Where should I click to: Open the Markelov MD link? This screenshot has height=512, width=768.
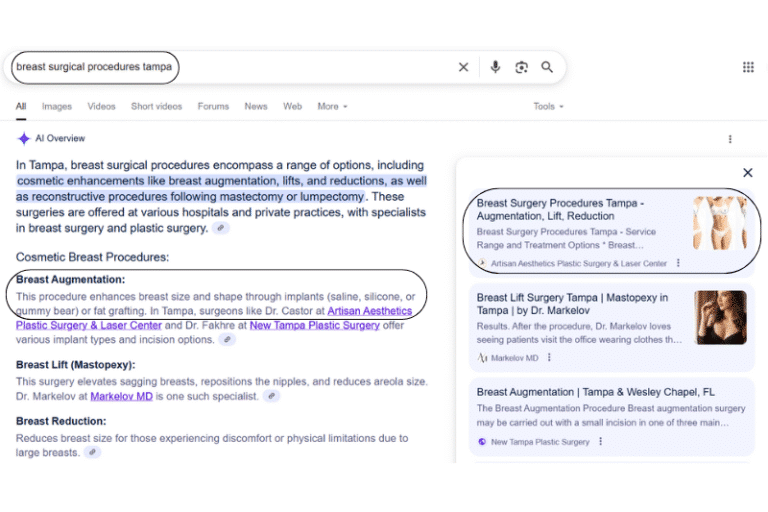(121, 396)
